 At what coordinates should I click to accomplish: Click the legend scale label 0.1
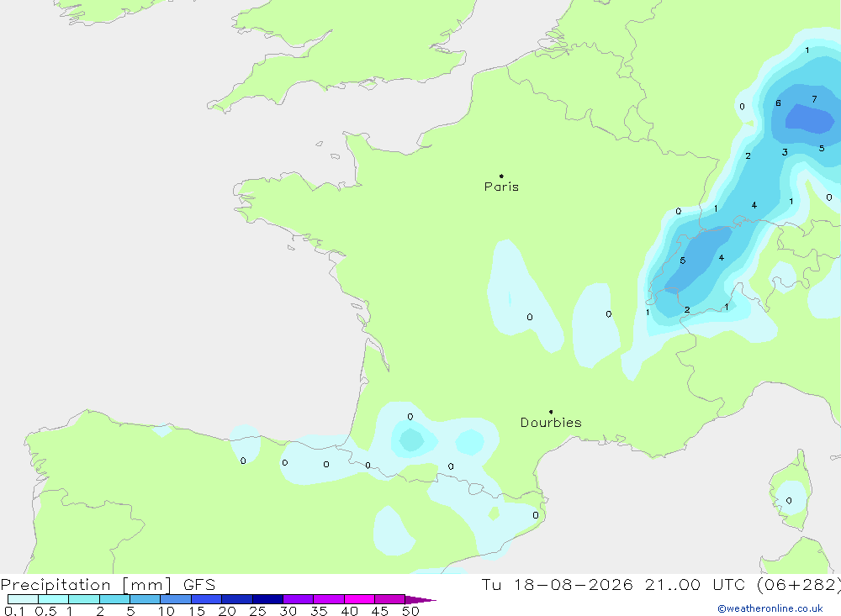14,611
